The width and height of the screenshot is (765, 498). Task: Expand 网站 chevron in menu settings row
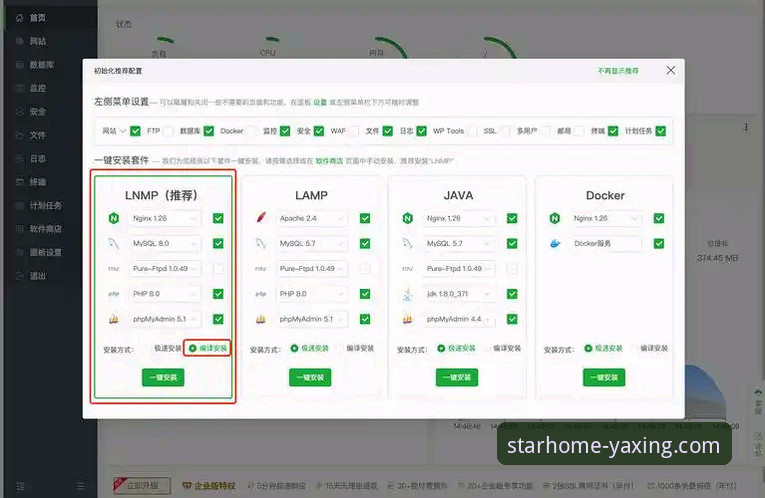(x=123, y=131)
